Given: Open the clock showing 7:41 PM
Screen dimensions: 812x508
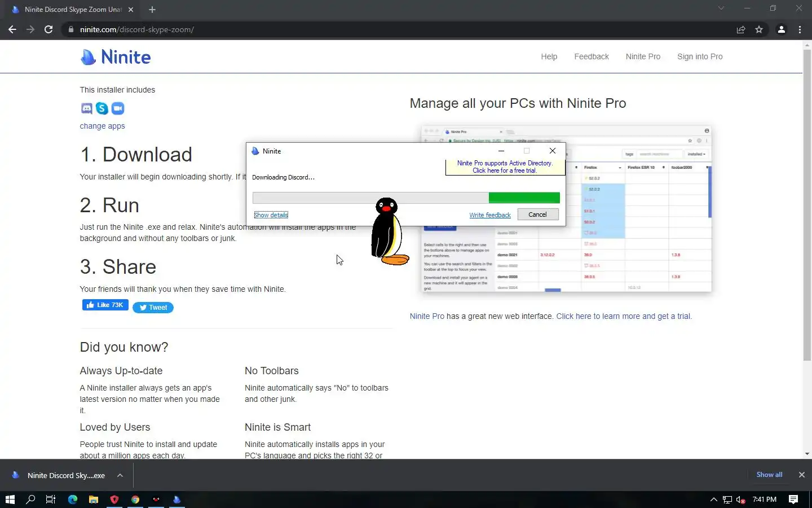Looking at the screenshot, I should click(x=765, y=500).
